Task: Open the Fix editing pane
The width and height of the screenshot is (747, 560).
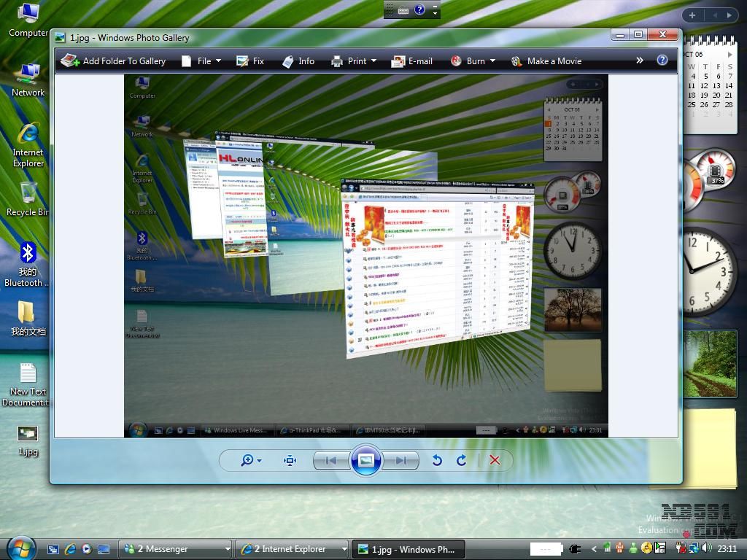Action: [x=250, y=61]
